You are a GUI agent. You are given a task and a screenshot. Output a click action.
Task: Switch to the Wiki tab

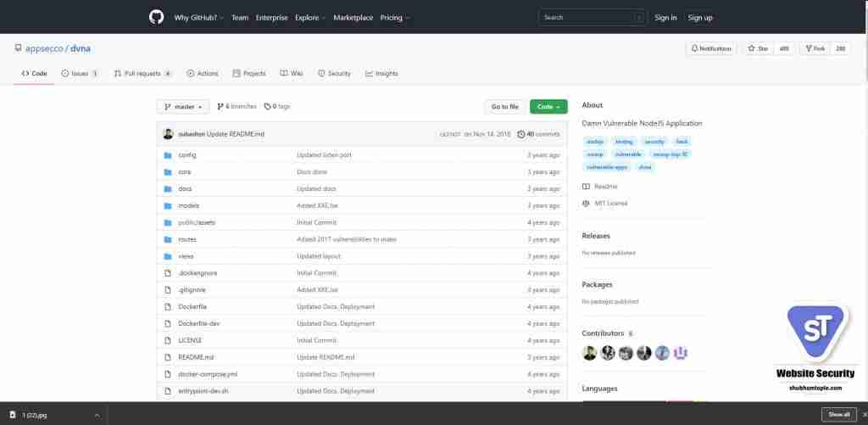coord(292,73)
